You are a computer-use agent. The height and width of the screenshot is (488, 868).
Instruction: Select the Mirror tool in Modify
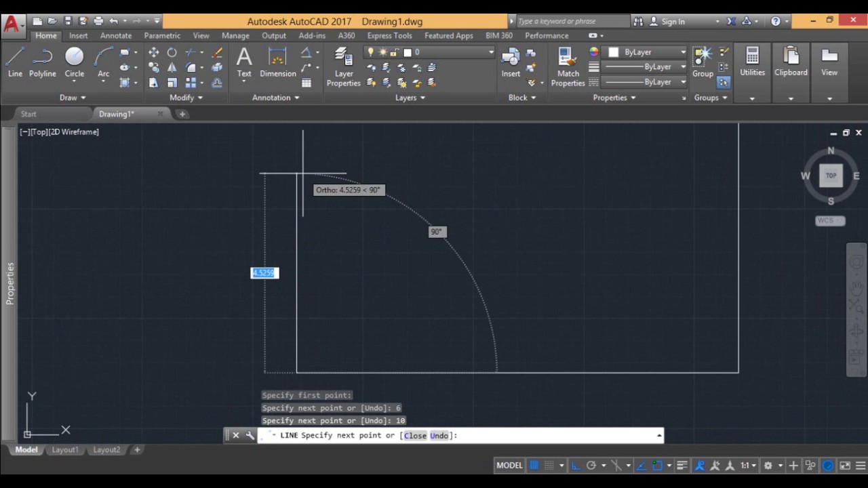coord(172,67)
